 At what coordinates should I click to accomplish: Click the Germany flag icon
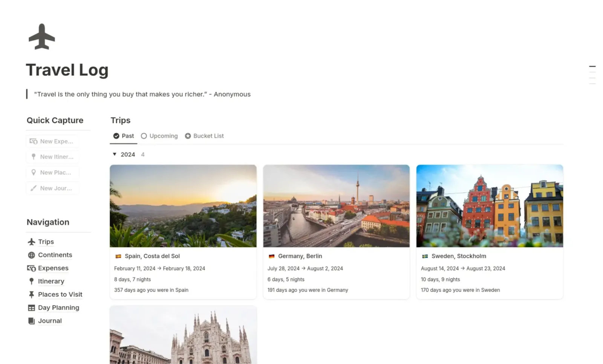[272, 256]
